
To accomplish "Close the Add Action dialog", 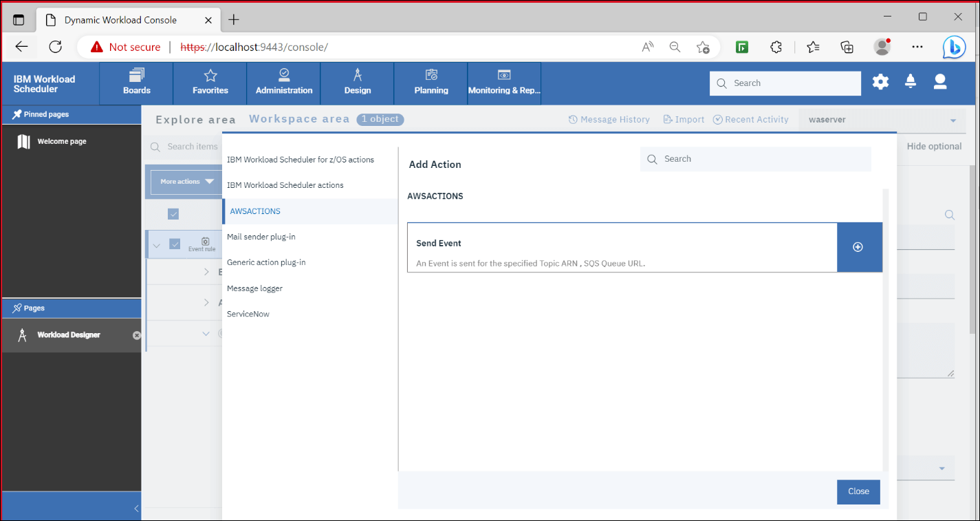I will tap(858, 491).
